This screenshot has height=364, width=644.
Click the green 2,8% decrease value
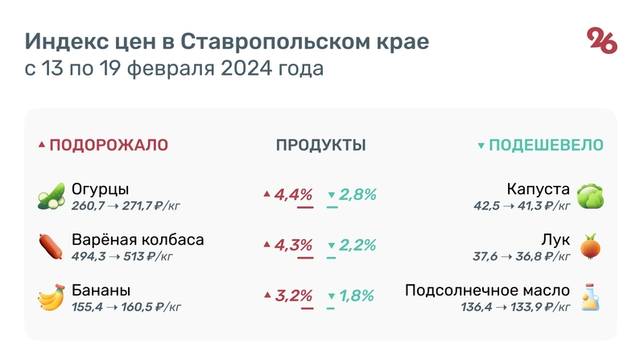357,195
